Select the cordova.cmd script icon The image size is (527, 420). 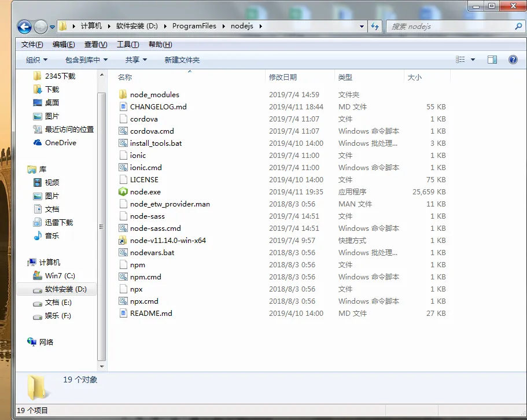[x=123, y=131]
